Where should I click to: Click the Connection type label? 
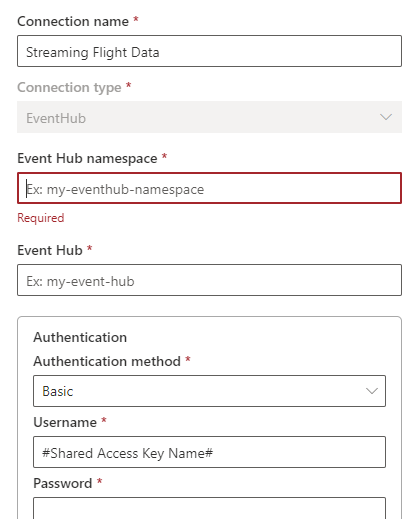(69, 88)
